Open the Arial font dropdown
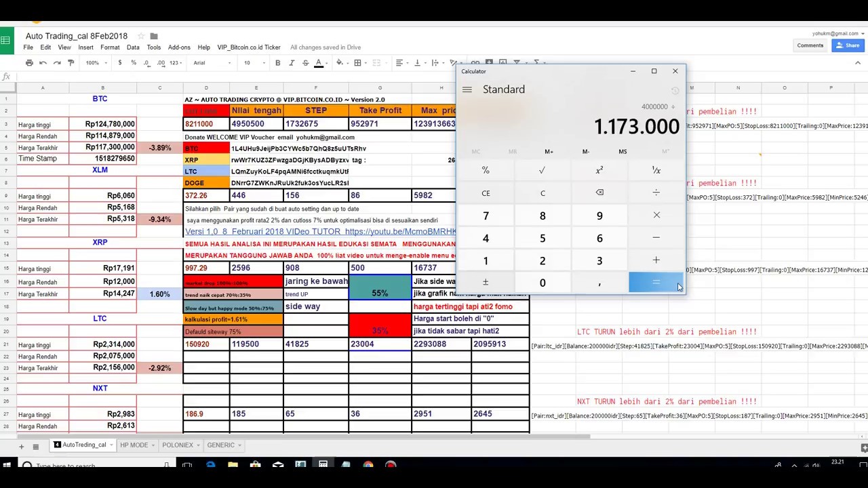The height and width of the screenshot is (488, 868). pos(212,63)
